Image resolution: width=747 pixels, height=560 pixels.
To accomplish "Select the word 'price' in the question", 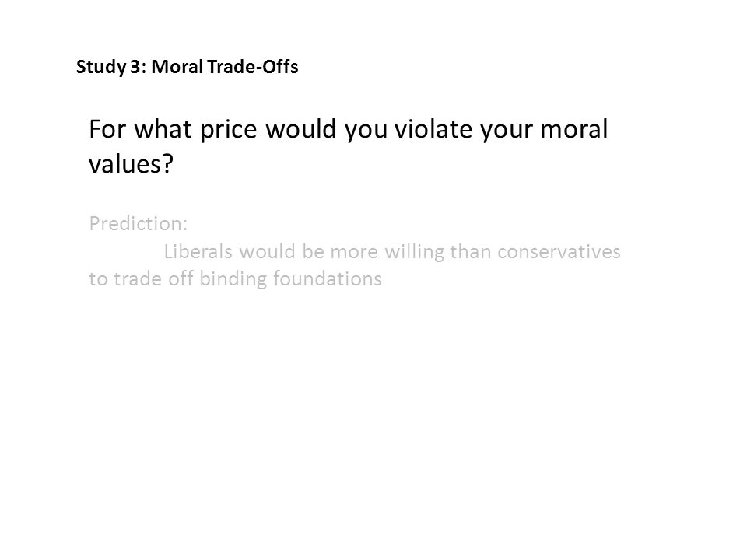I will coord(228,129).
